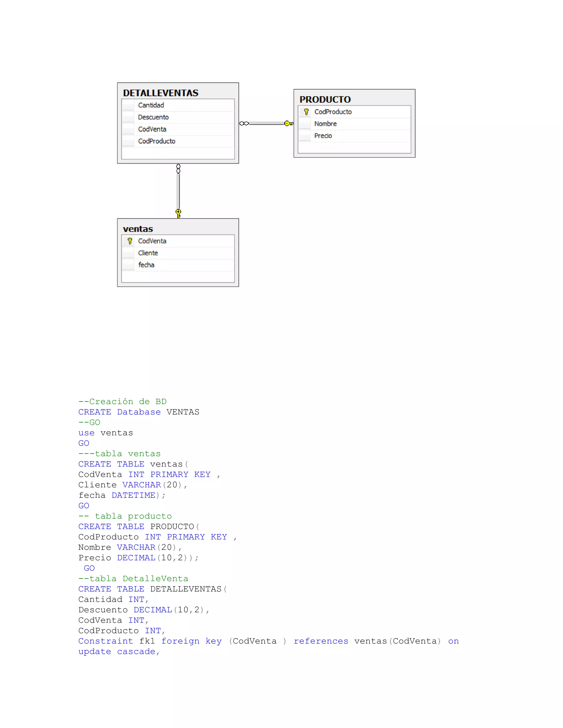Screen dimensions: 563x728
Task: Click the 'CREATE Database VENTAS' code line
Action: (139, 412)
